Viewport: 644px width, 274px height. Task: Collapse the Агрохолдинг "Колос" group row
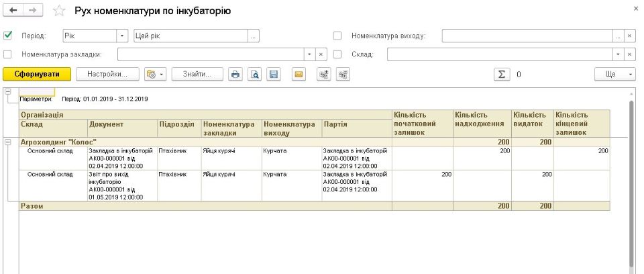tap(8, 142)
